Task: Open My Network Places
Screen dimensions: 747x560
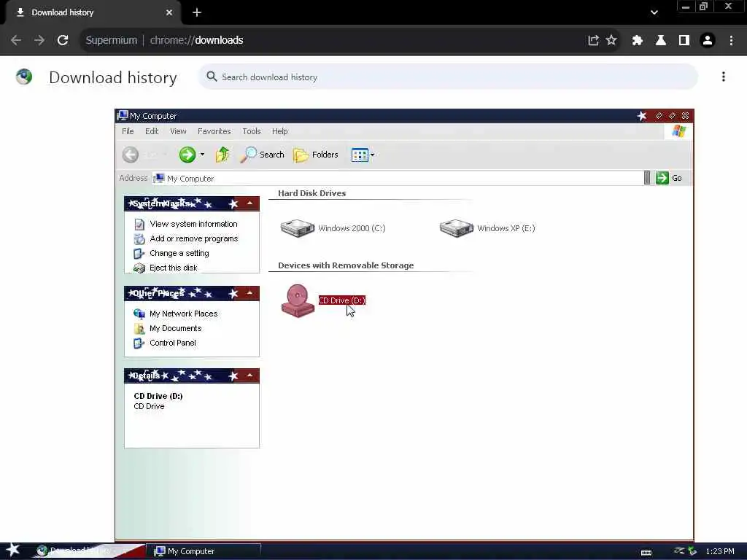Action: click(183, 314)
